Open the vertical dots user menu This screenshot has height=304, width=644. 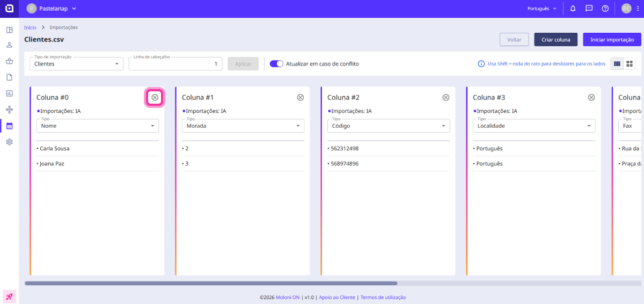click(638, 9)
